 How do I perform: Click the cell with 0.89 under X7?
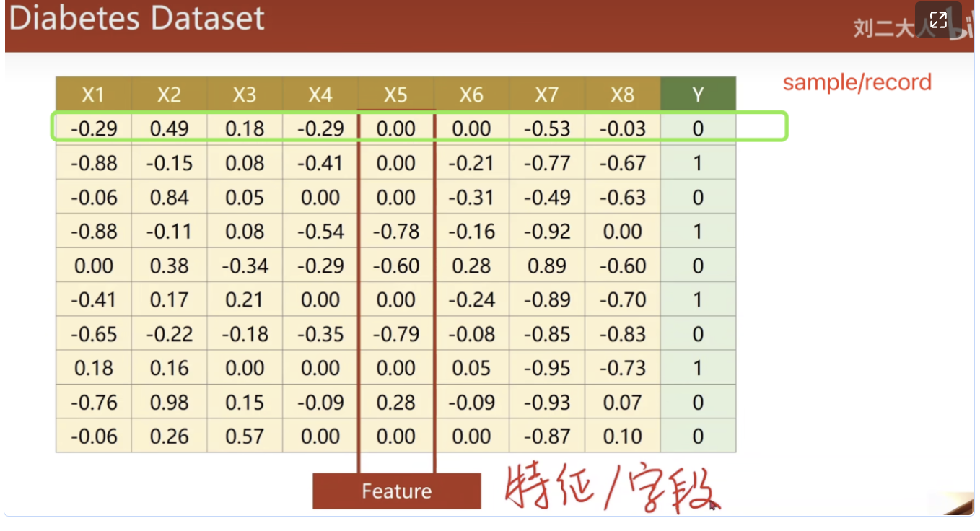coord(547,265)
